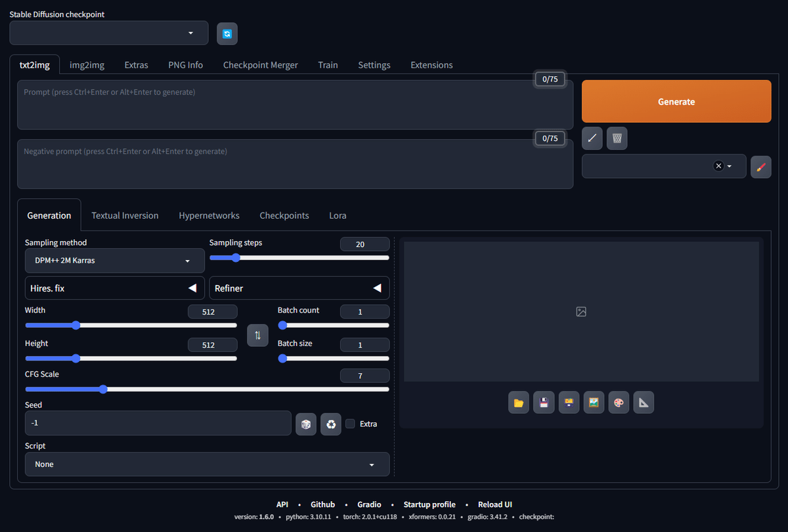The width and height of the screenshot is (788, 532).
Task: Clear the styles selection with X
Action: (718, 166)
